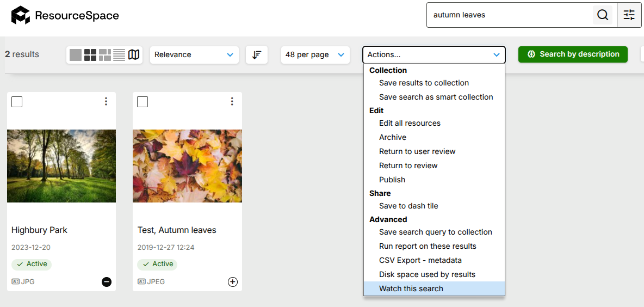Open the Highbury Park title link
644x307 pixels.
[x=39, y=230]
